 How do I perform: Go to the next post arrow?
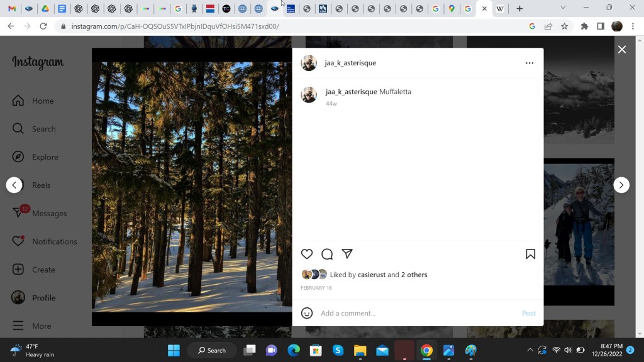[x=621, y=185]
